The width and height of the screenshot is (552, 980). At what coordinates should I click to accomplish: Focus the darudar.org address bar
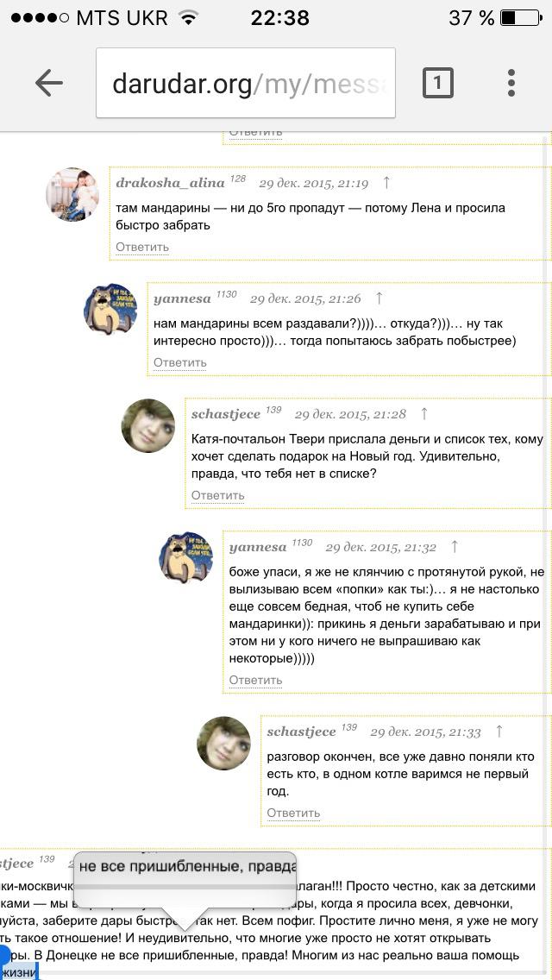(x=246, y=83)
